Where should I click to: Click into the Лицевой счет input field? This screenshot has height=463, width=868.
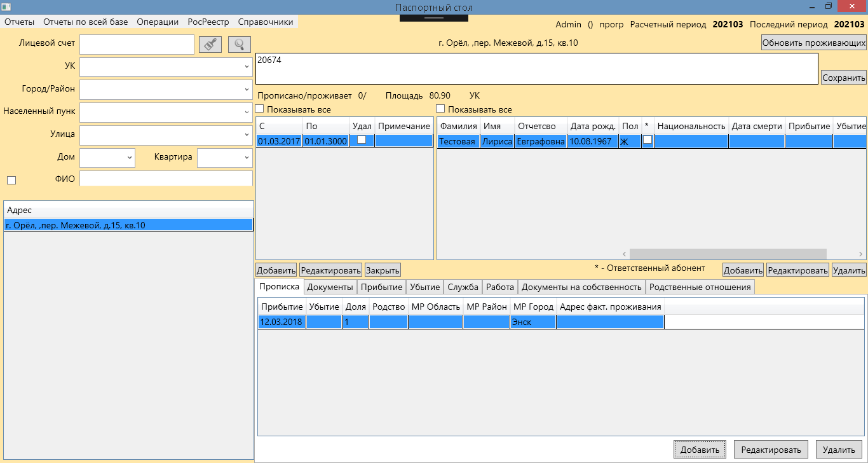pyautogui.click(x=137, y=45)
